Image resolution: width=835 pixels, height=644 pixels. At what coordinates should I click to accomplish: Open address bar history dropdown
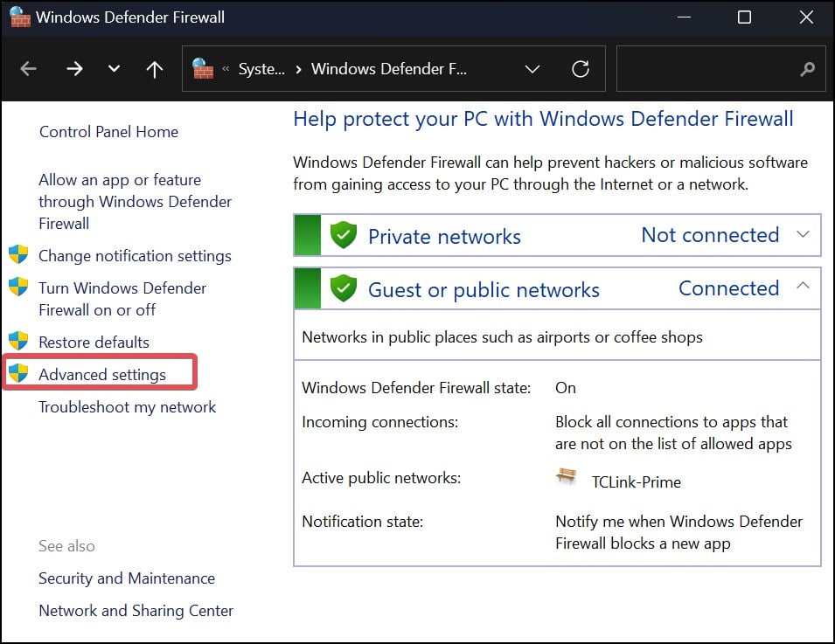click(x=532, y=69)
